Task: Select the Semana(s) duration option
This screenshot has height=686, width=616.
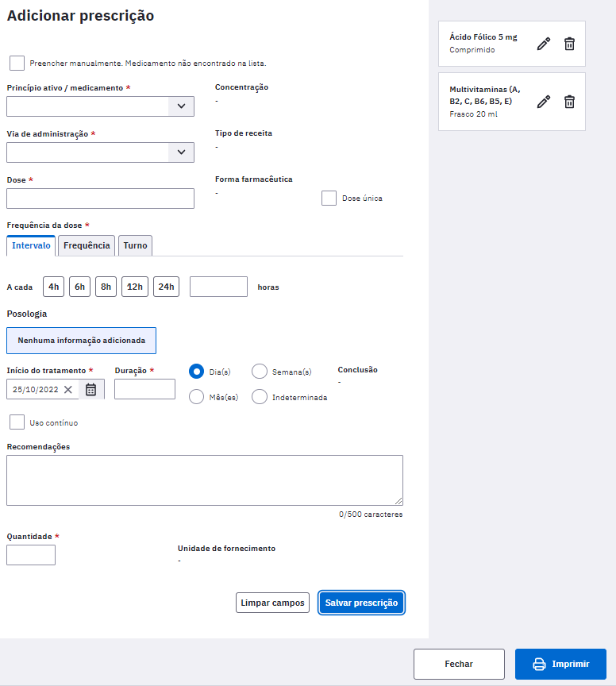Action: (x=260, y=372)
